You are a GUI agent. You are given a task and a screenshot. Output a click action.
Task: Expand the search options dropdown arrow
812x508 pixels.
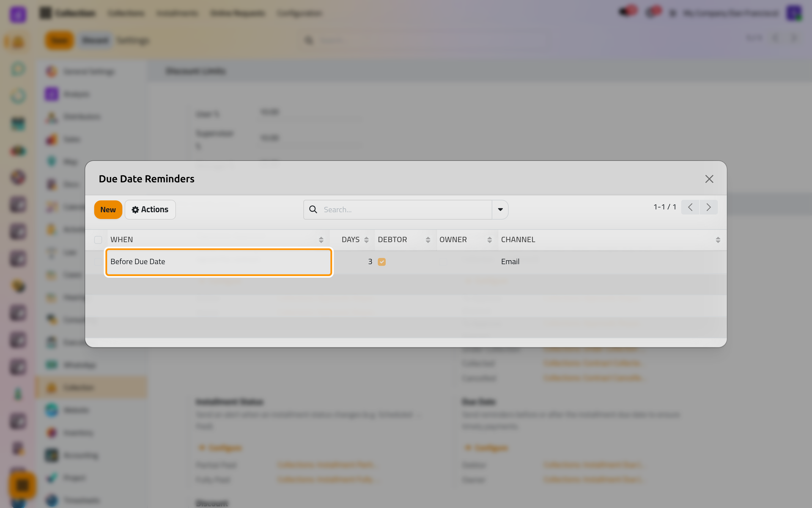click(500, 210)
